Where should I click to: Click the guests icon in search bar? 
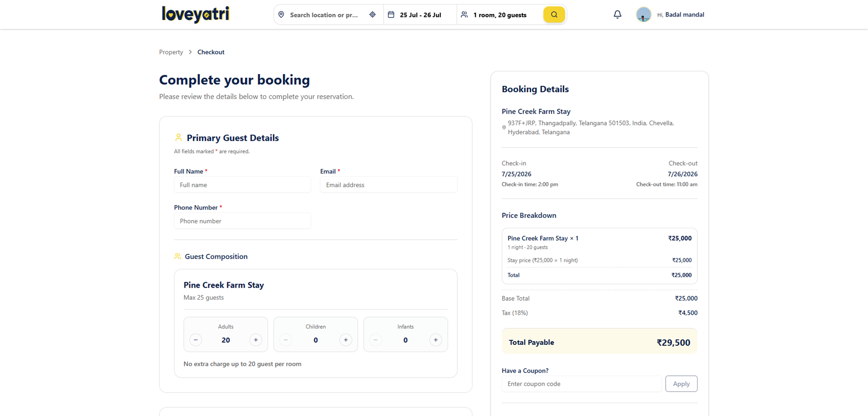coord(464,15)
